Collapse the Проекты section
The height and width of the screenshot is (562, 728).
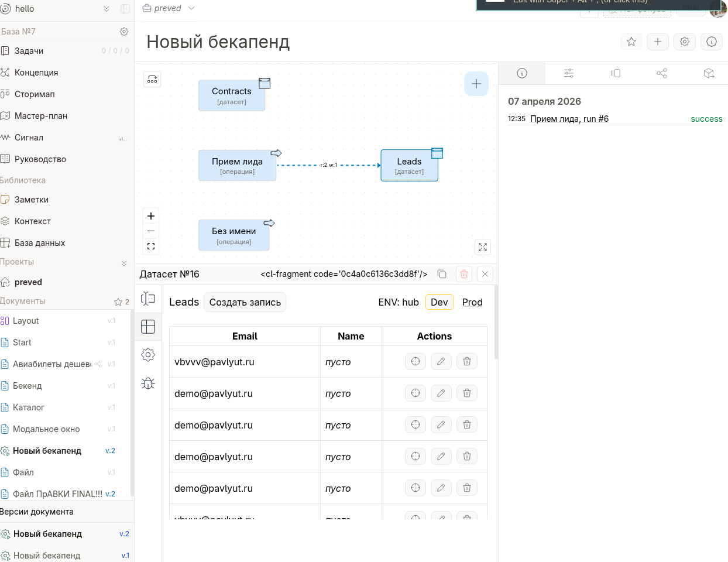[x=123, y=263]
